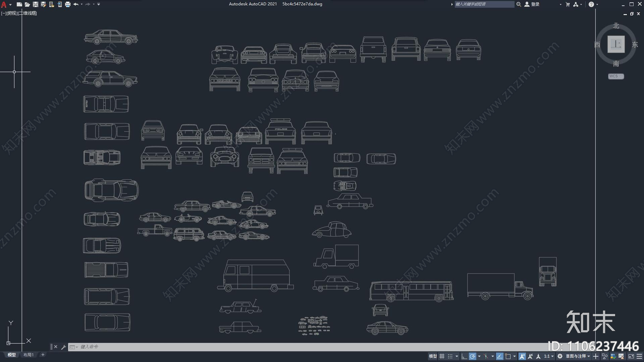Click the keyword search input field
The height and width of the screenshot is (362, 644).
[x=484, y=4]
